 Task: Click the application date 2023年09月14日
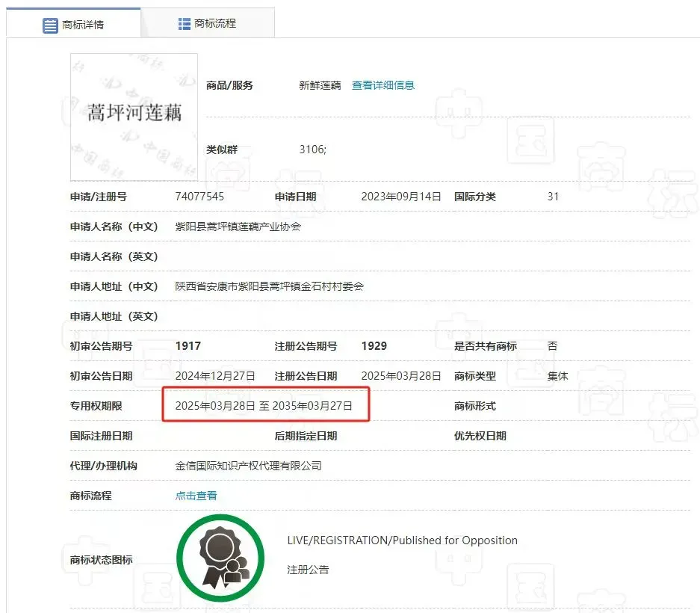click(x=401, y=197)
